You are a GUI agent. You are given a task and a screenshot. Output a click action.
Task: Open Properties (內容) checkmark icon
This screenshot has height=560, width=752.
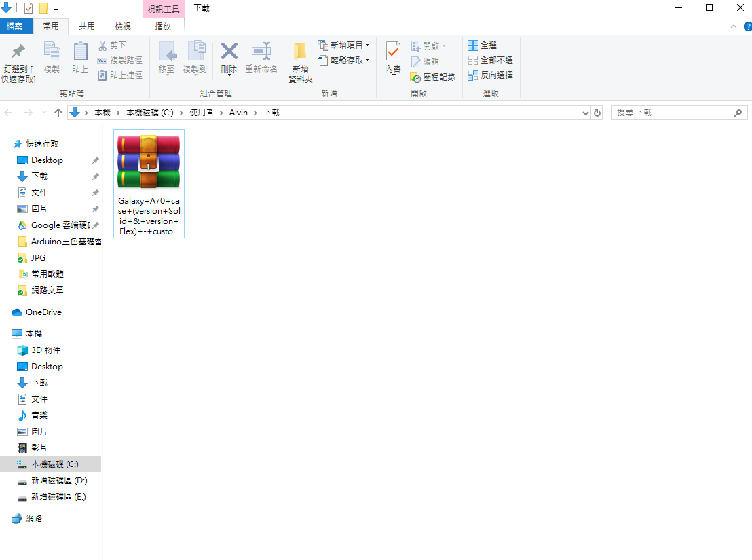tap(393, 52)
